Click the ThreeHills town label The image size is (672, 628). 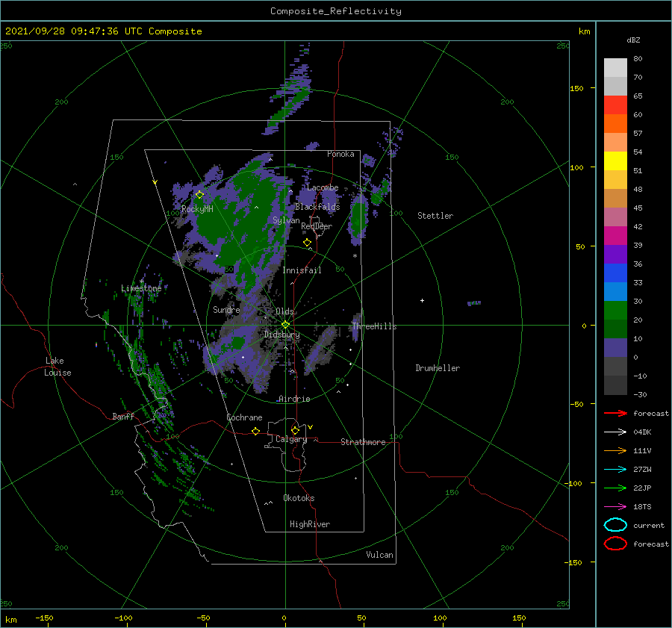[375, 326]
